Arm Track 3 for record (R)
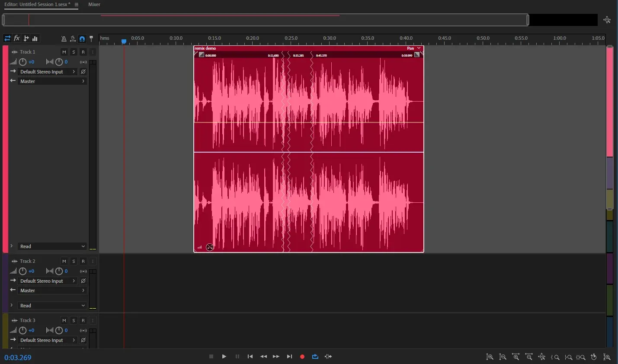Viewport: 618px width, 364px height. 83,320
